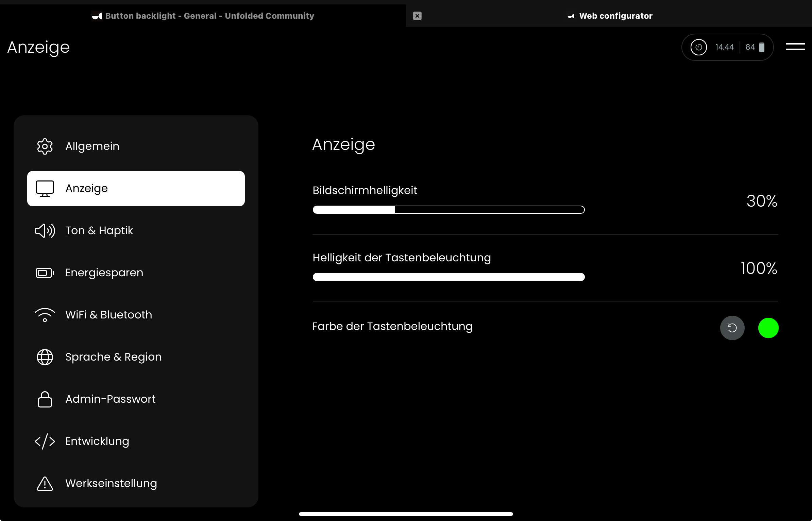812x521 pixels.
Task: Click the warning triangle icon for Werkseinstellung
Action: coord(45,484)
